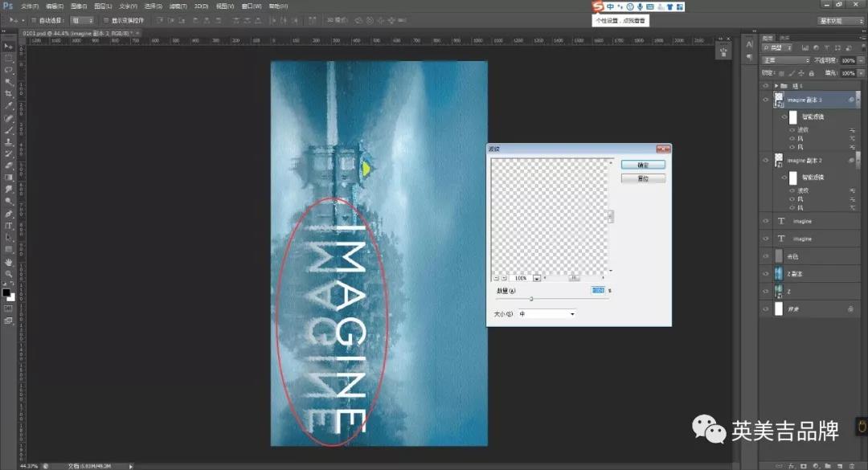Screen dimensions: 868x470
Task: Open the 编辑(E) menu
Action: (55, 6)
